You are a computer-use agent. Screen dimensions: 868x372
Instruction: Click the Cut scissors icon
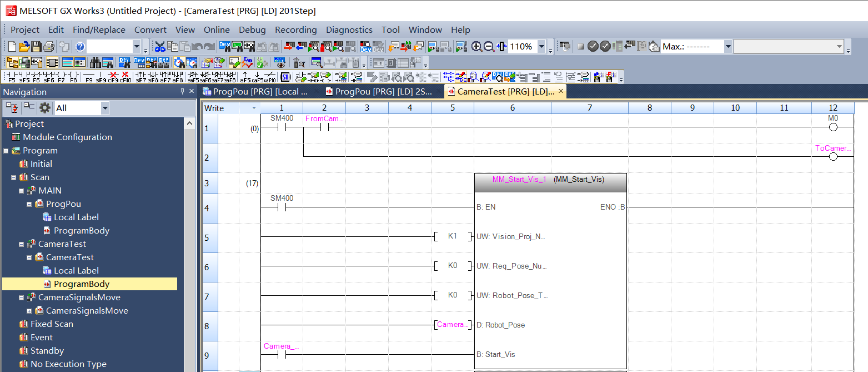click(160, 47)
